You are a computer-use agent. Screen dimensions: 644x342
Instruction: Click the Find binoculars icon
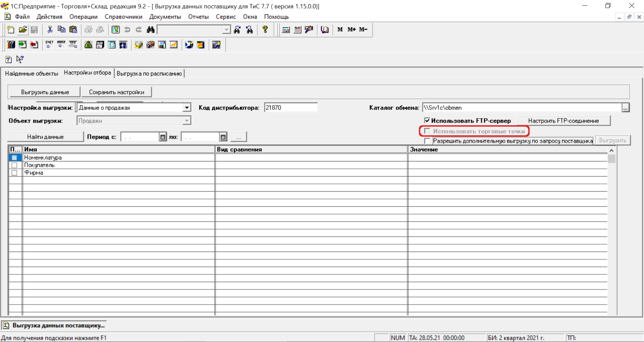pyautogui.click(x=151, y=29)
